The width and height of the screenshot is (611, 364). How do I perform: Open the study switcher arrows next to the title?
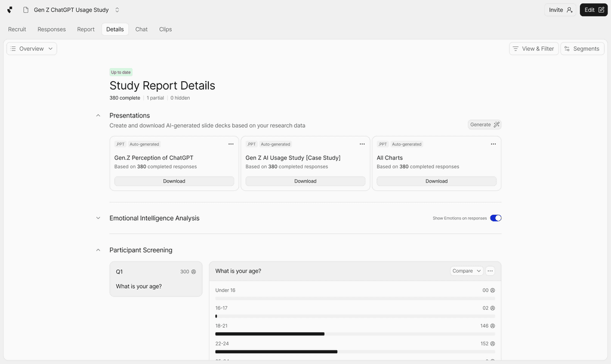[x=117, y=10]
